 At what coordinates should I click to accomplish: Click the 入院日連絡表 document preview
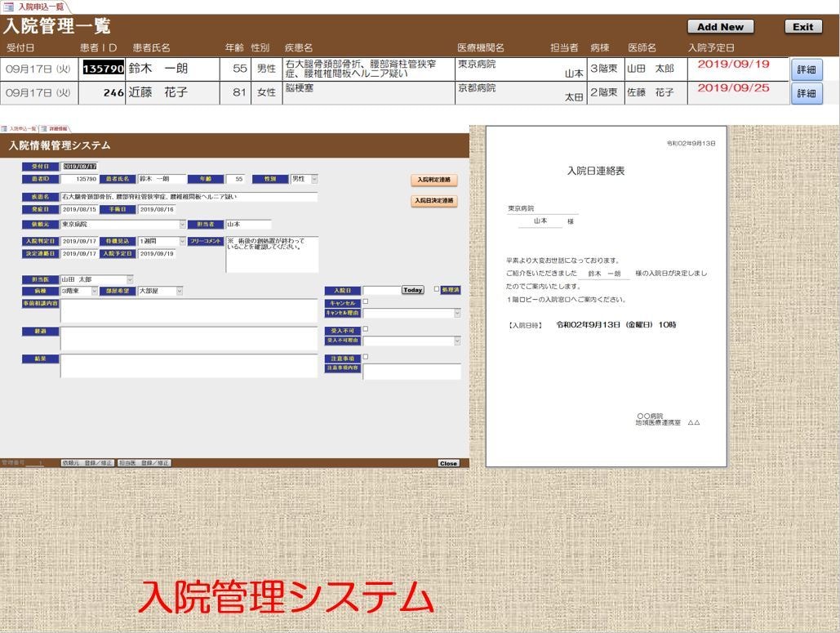click(607, 296)
